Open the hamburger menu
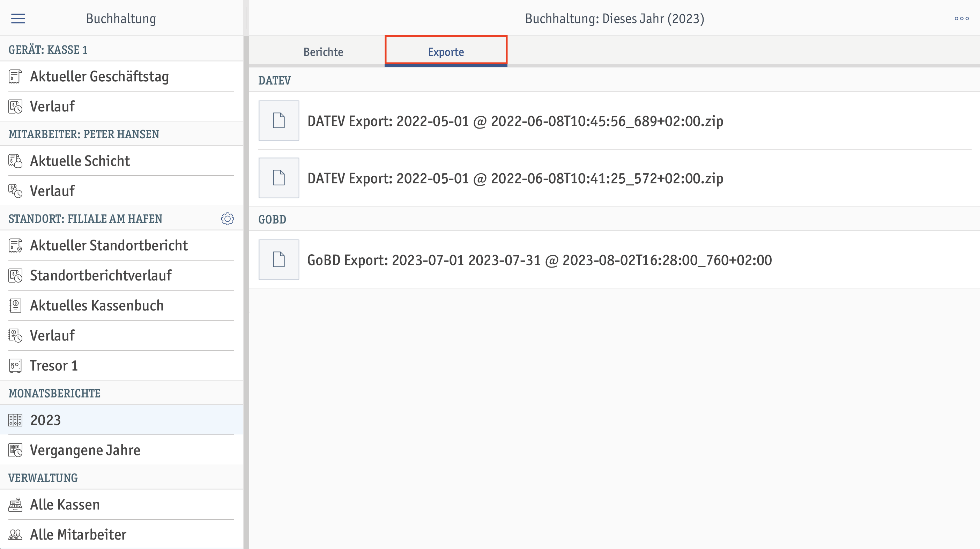Image resolution: width=980 pixels, height=549 pixels. 18,18
